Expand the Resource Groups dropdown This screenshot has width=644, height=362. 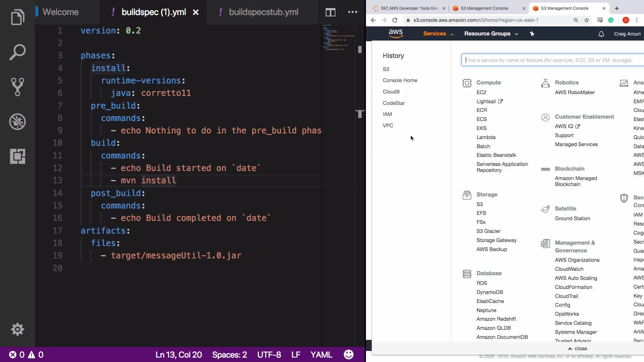point(491,34)
